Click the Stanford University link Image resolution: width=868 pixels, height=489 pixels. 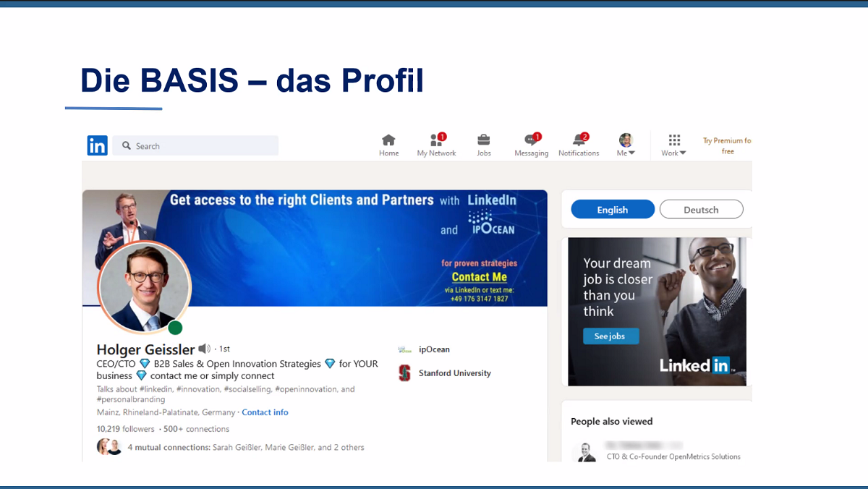[455, 373]
